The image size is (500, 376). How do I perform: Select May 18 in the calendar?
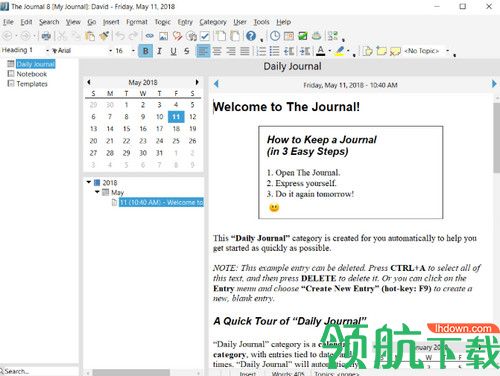176,129
